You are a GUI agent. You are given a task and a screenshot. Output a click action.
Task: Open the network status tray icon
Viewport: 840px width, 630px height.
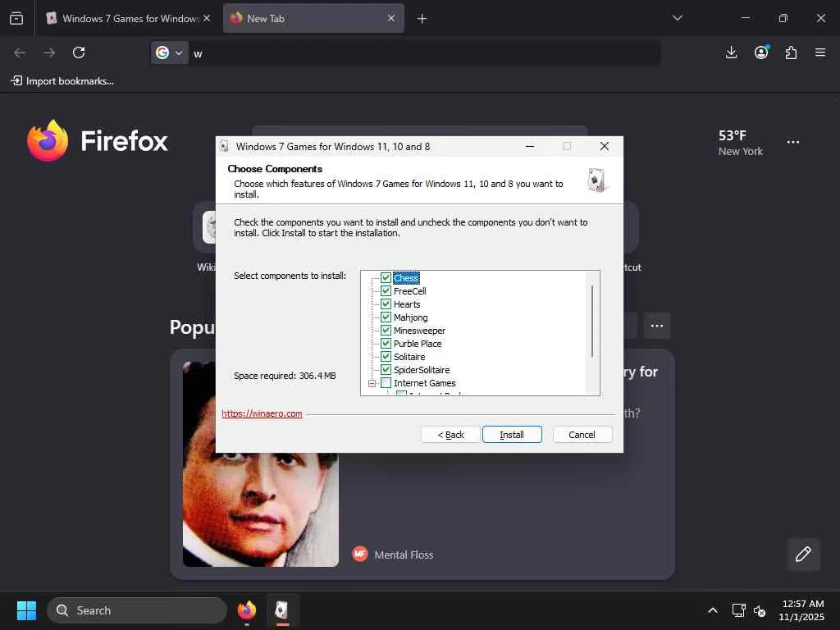pyautogui.click(x=739, y=610)
